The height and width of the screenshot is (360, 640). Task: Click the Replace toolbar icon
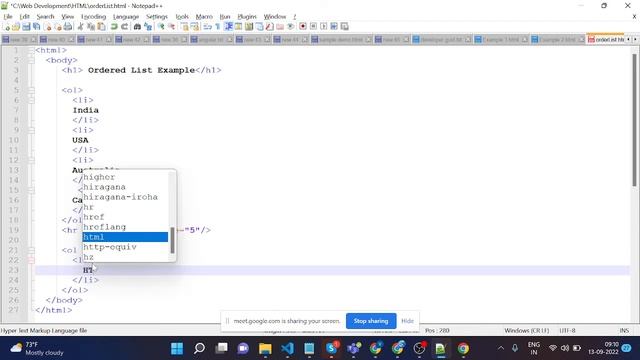(x=148, y=27)
